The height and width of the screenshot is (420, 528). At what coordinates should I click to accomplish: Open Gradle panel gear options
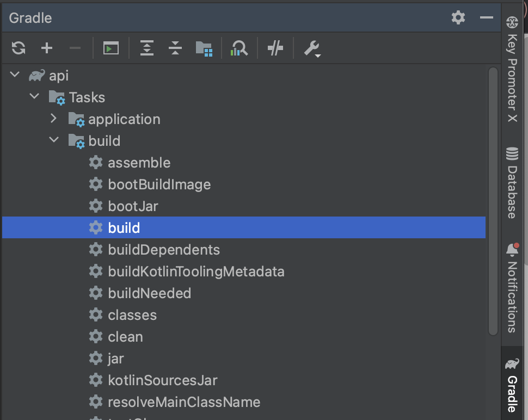point(458,17)
